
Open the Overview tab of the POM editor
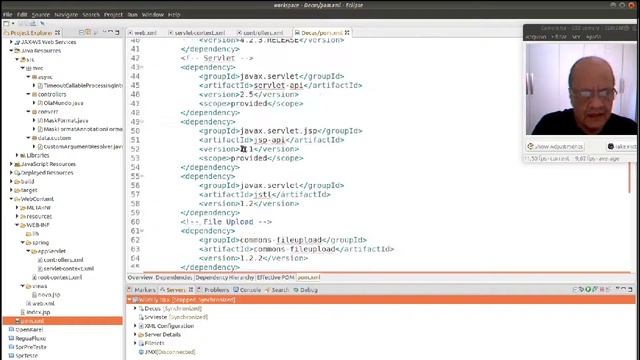click(140, 278)
